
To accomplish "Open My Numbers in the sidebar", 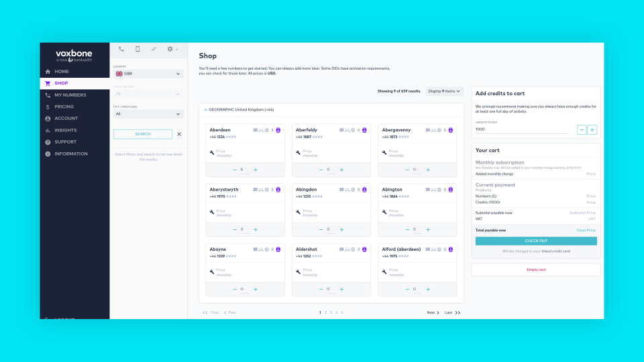I will [74, 95].
